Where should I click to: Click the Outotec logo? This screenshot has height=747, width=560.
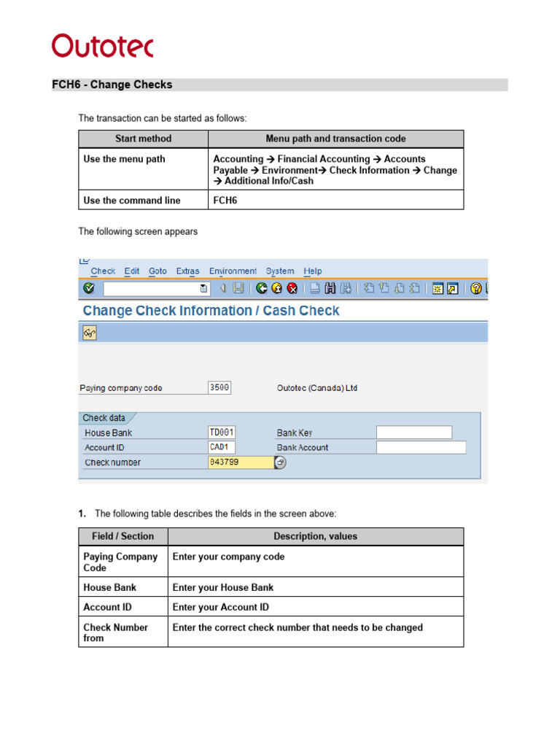pyautogui.click(x=102, y=46)
